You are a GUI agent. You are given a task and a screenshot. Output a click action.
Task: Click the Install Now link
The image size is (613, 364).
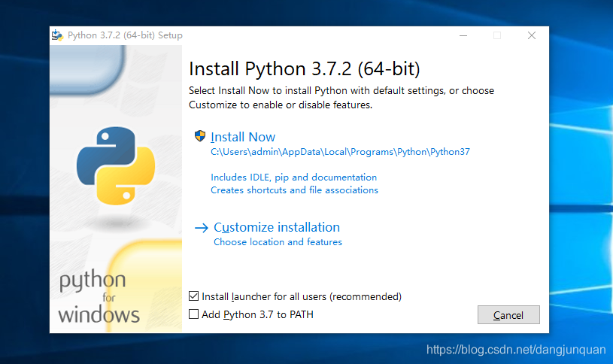point(243,137)
